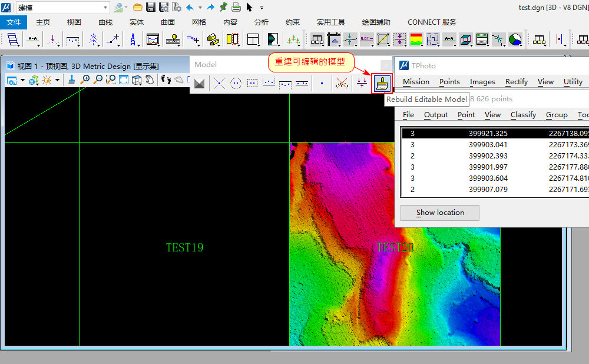
Task: Click the Print icon in quick access bar
Action: click(x=236, y=7)
